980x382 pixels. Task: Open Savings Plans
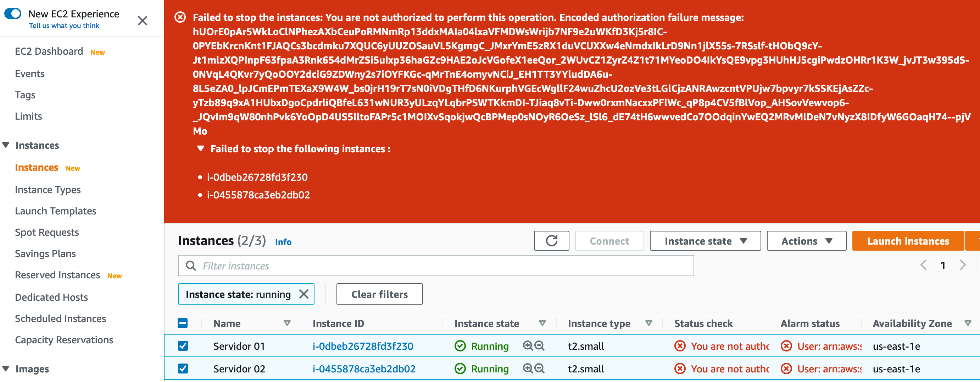click(x=45, y=253)
